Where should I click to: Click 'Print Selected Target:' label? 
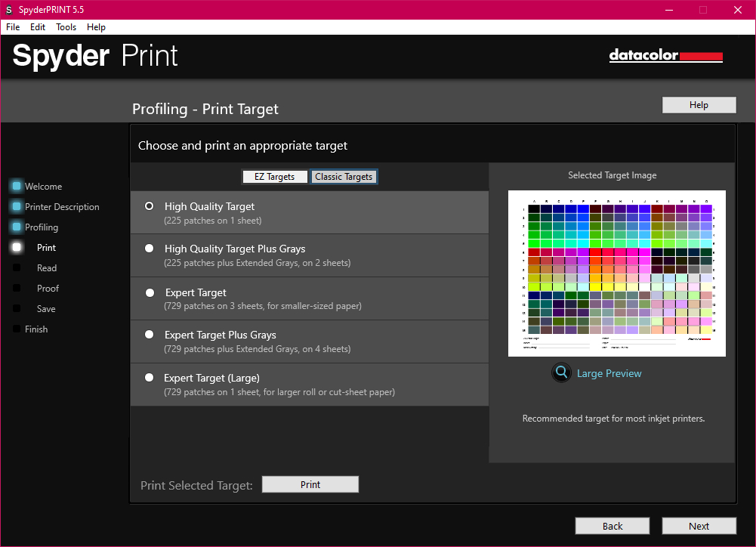tap(196, 485)
